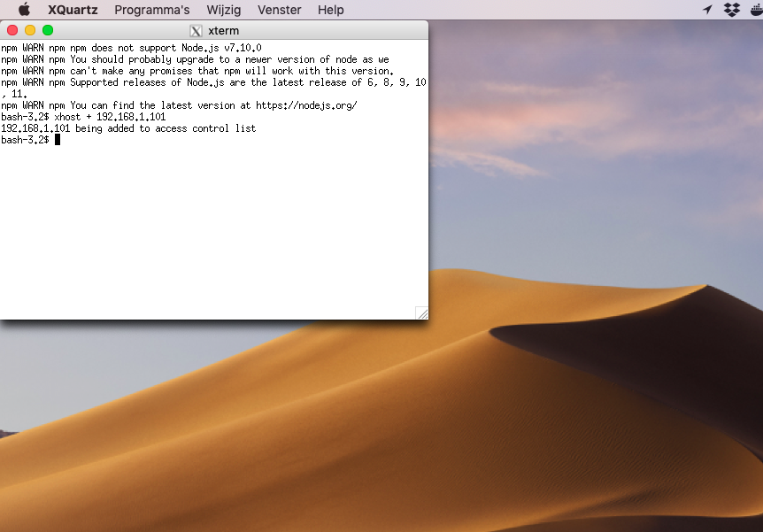Click the location services arrow icon

click(x=707, y=10)
